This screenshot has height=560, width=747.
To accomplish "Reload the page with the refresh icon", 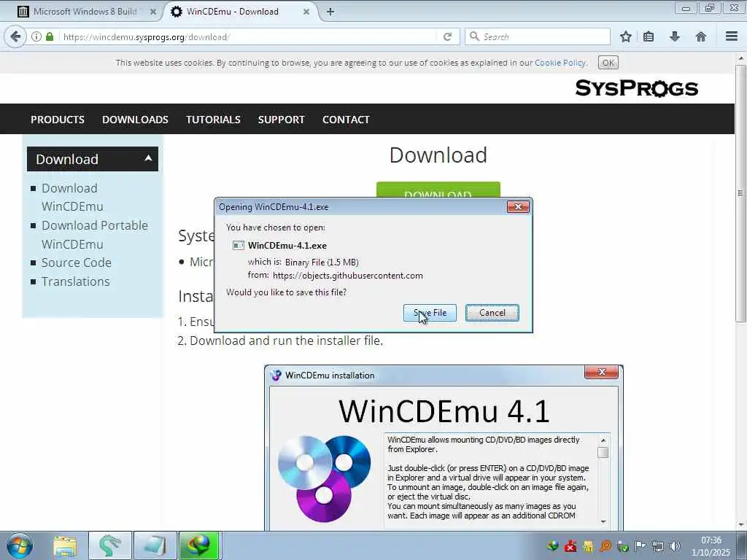I will click(x=447, y=36).
